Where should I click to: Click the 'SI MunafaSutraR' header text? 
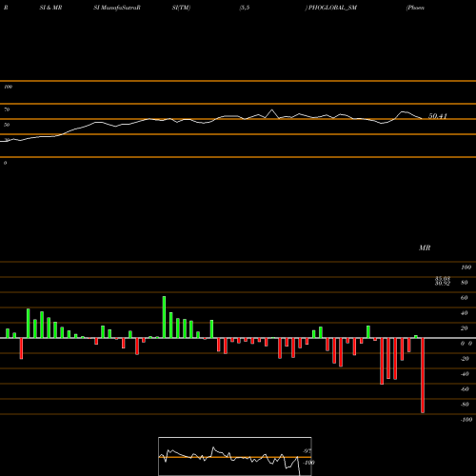pos(117,8)
